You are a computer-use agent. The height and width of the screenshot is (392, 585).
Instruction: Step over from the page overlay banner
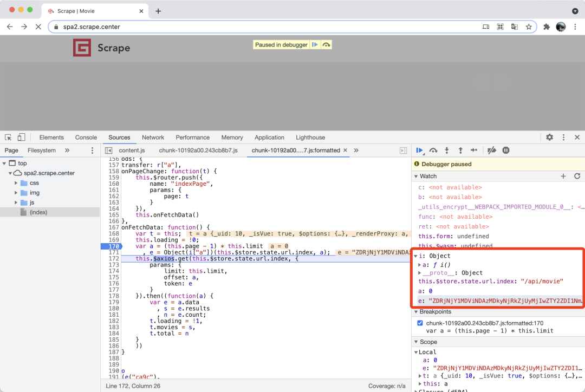pyautogui.click(x=327, y=45)
